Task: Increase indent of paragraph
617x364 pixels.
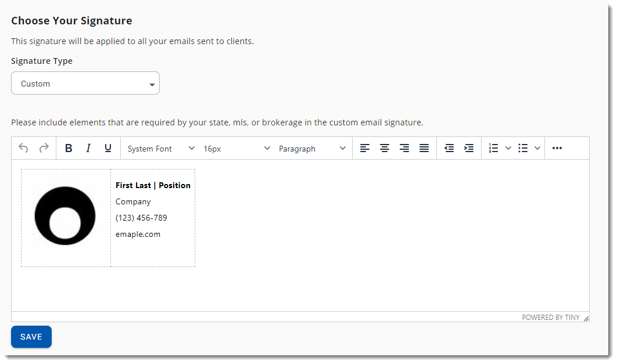Action: point(469,148)
